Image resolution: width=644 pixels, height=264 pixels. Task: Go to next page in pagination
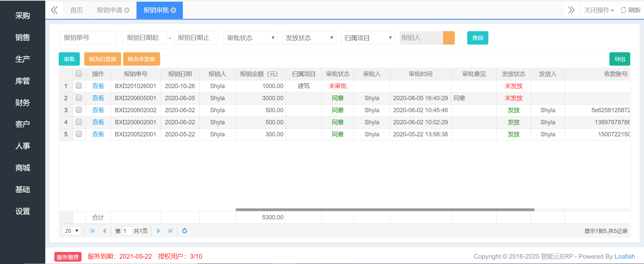click(158, 231)
